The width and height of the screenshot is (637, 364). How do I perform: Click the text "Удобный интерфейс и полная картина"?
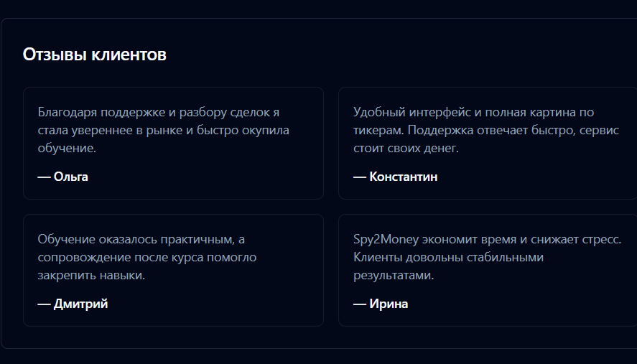[465, 113]
